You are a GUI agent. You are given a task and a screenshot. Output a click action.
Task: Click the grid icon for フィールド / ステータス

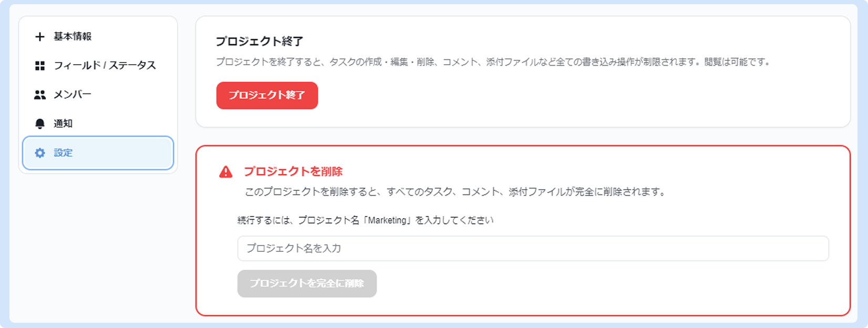(40, 66)
